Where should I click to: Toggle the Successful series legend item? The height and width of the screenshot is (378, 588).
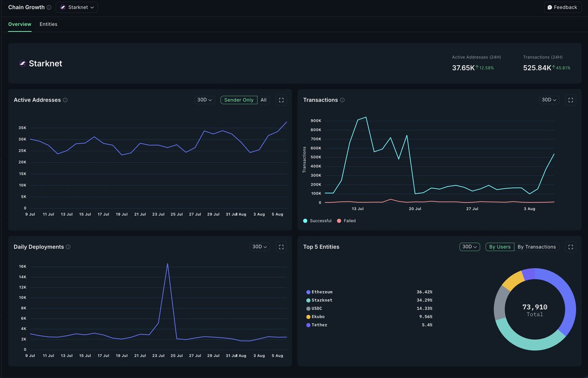coord(318,221)
